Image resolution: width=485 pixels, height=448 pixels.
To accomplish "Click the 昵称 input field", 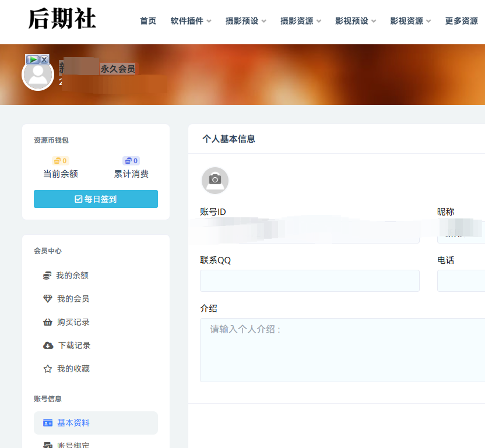I will click(x=461, y=232).
